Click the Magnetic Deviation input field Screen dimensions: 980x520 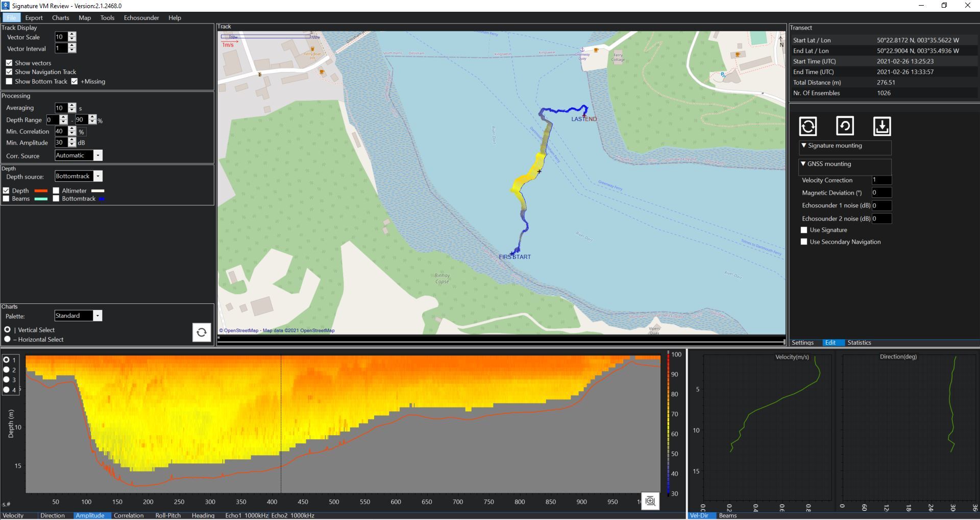[881, 193]
